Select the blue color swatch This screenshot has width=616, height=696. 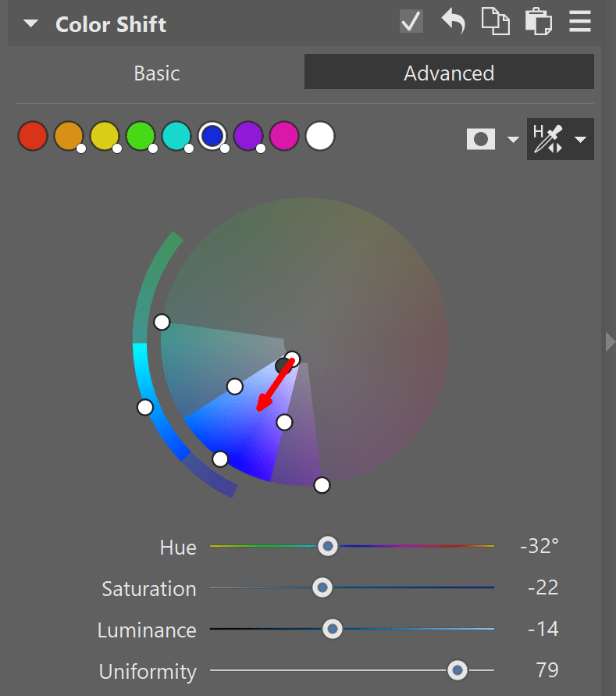[212, 136]
